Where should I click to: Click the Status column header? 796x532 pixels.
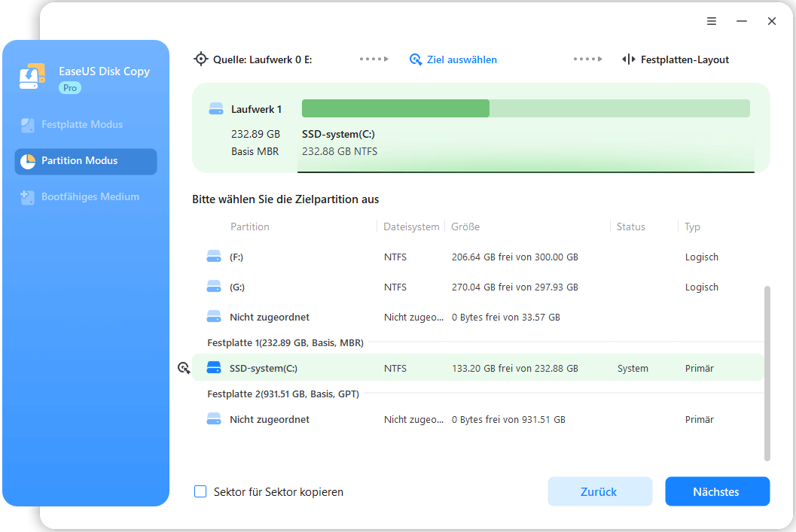(x=630, y=226)
